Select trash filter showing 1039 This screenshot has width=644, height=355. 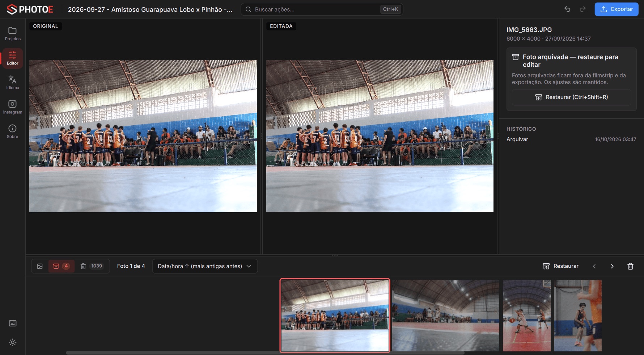tap(92, 266)
